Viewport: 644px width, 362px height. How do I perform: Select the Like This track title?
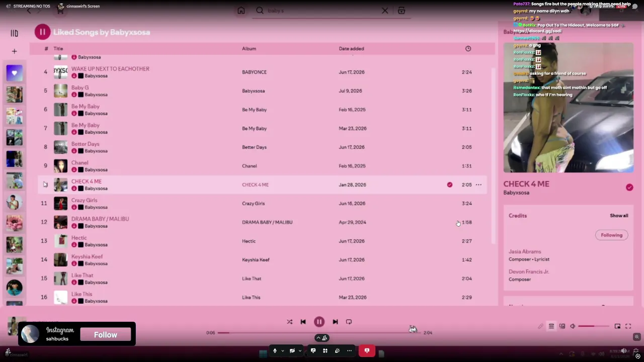point(82,294)
